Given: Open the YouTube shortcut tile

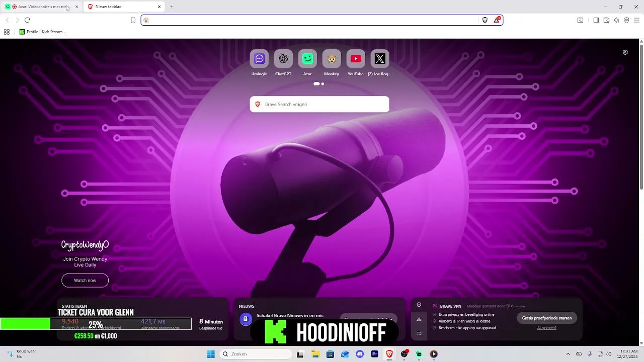Looking at the screenshot, I should (356, 59).
